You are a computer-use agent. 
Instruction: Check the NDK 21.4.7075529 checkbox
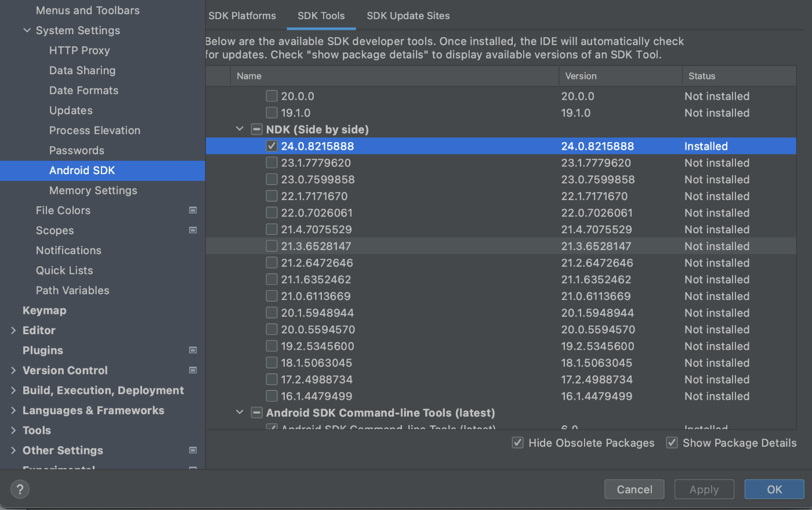coord(271,230)
